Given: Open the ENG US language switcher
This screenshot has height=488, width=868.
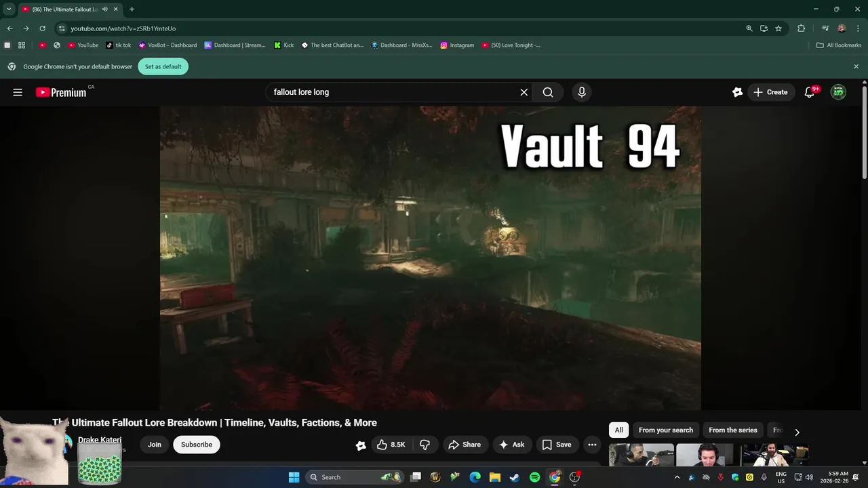Looking at the screenshot, I should pyautogui.click(x=781, y=477).
